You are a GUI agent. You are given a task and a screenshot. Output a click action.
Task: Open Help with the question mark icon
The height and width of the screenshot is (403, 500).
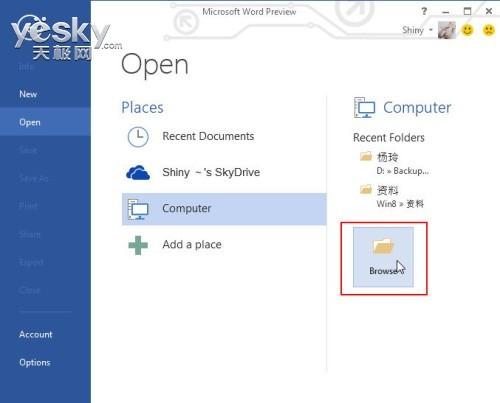coord(424,11)
